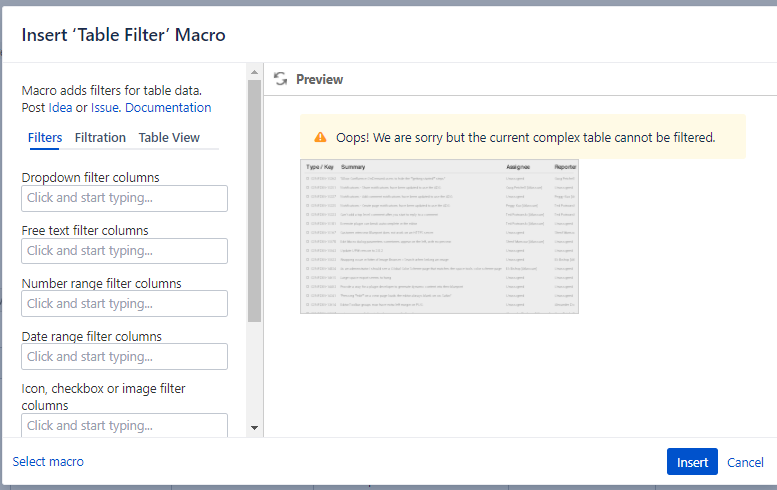Click the Preview refresh icon
This screenshot has width=777, height=490.
[x=280, y=79]
